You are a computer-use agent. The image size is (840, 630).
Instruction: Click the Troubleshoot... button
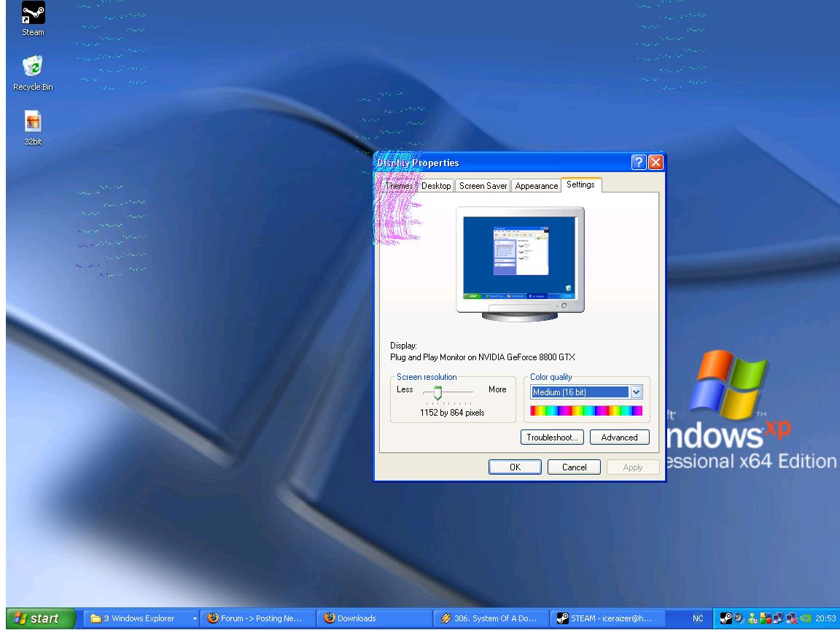[552, 437]
